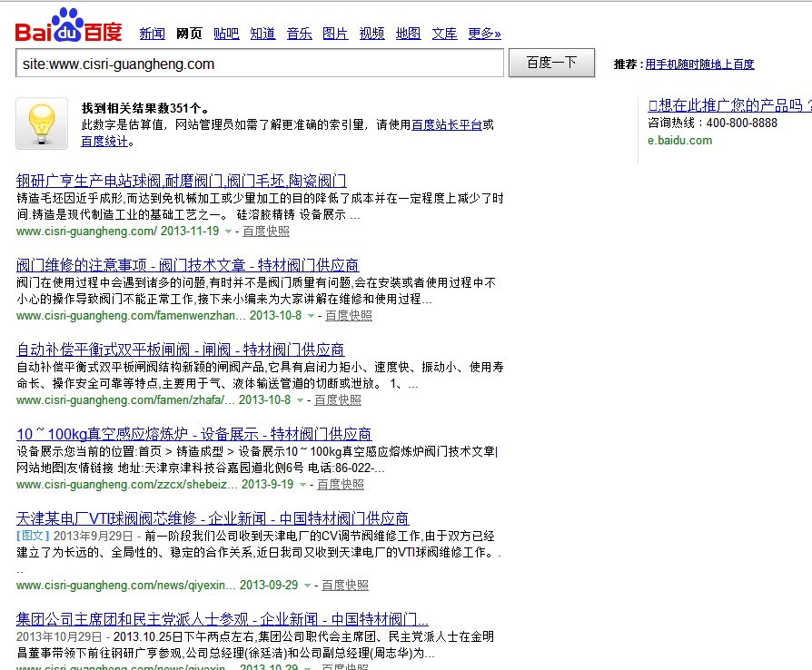Click the green URL ending zzcx/shebeiz…
812x670 pixels.
[x=154, y=485]
